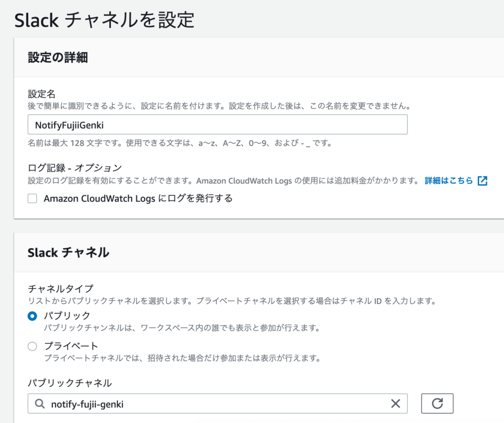Clear the notify-fujii-genki channel search entry

[x=396, y=404]
